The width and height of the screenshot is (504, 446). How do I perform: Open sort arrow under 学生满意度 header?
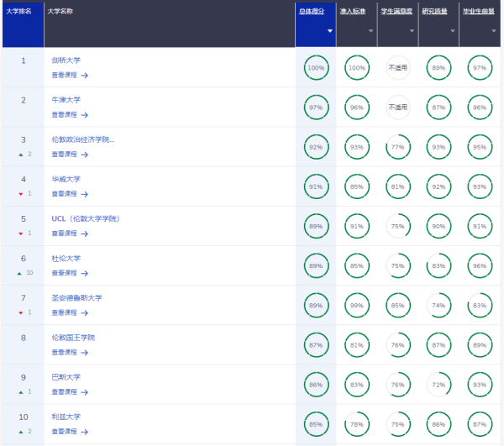[x=412, y=31]
